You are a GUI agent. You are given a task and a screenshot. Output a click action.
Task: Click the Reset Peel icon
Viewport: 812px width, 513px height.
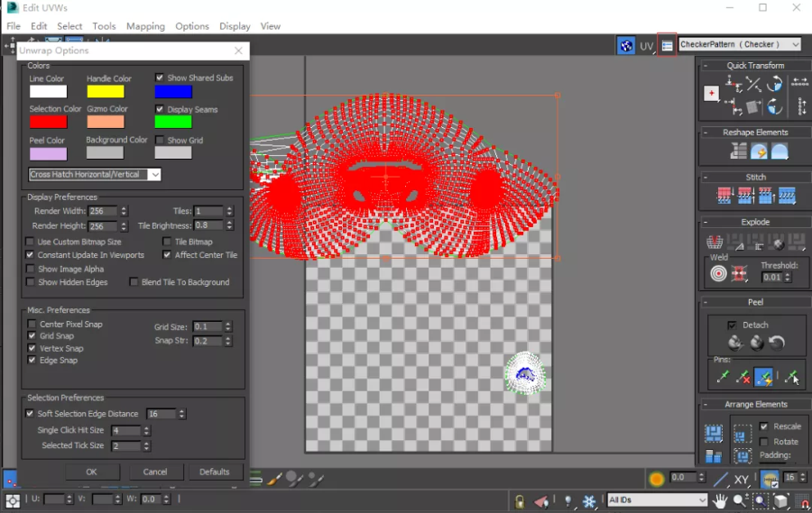(777, 343)
